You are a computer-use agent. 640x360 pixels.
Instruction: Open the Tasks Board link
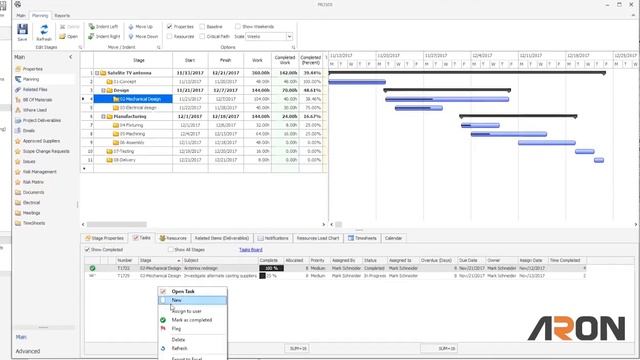[251, 249]
